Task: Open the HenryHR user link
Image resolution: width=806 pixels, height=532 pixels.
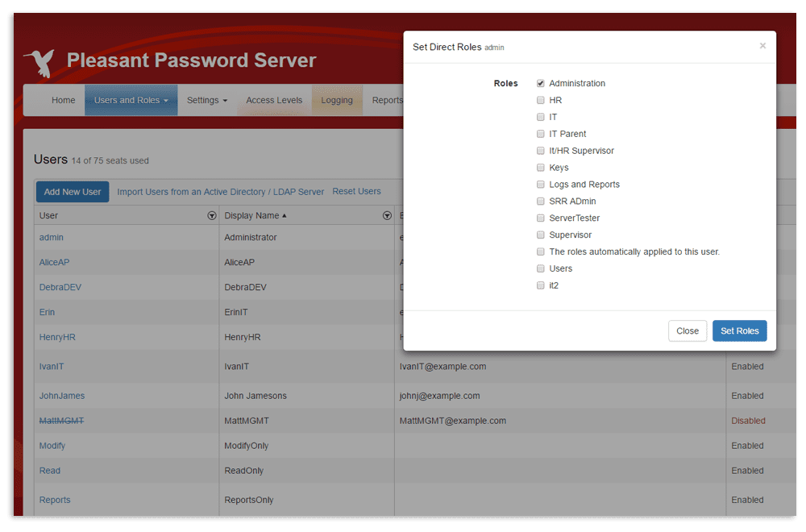Action: coord(57,337)
